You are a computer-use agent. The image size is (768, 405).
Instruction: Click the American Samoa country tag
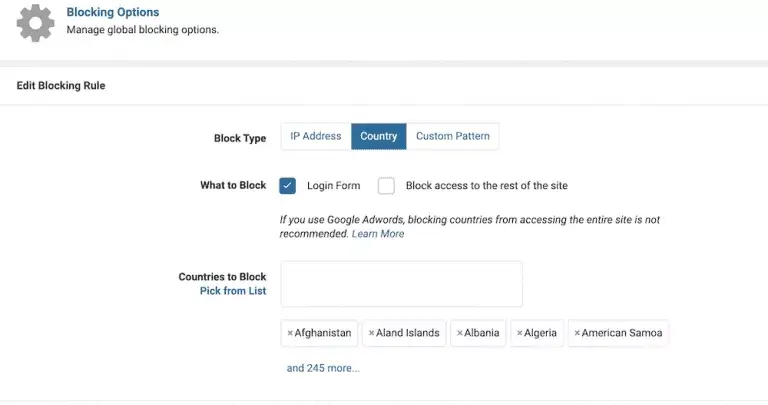pyautogui.click(x=622, y=333)
